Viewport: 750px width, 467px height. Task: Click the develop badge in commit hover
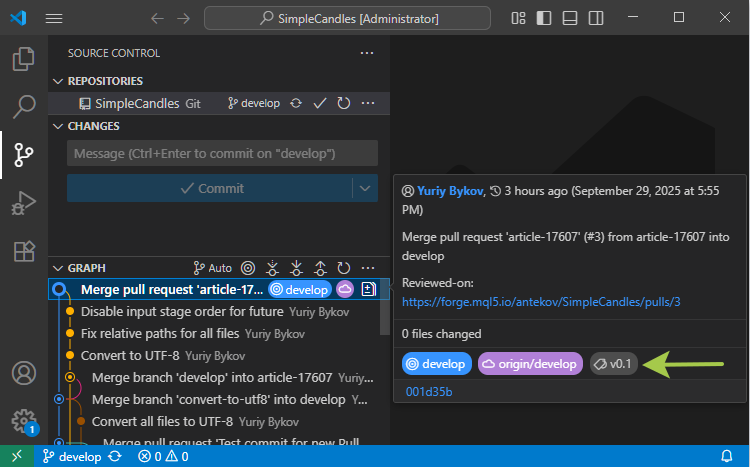(x=437, y=364)
